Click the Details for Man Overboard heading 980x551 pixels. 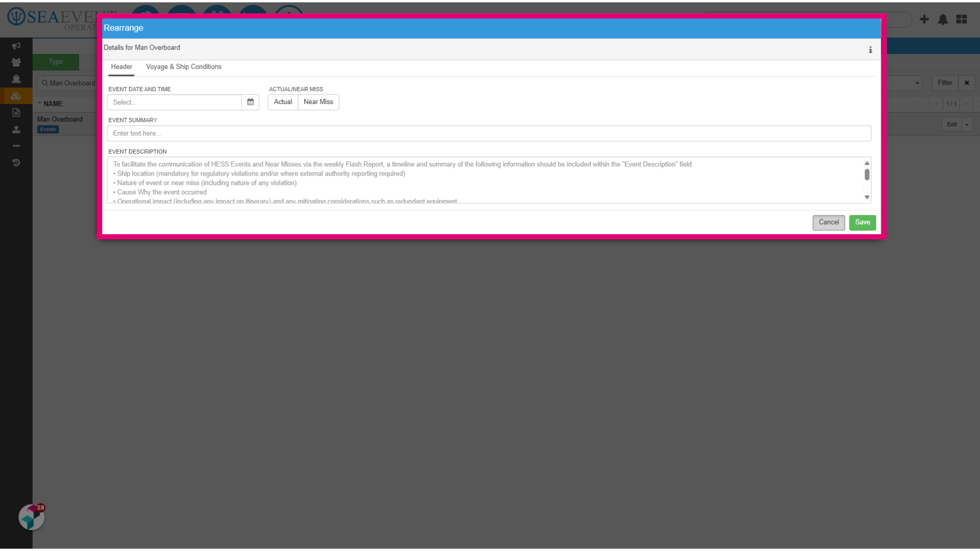pyautogui.click(x=142, y=47)
